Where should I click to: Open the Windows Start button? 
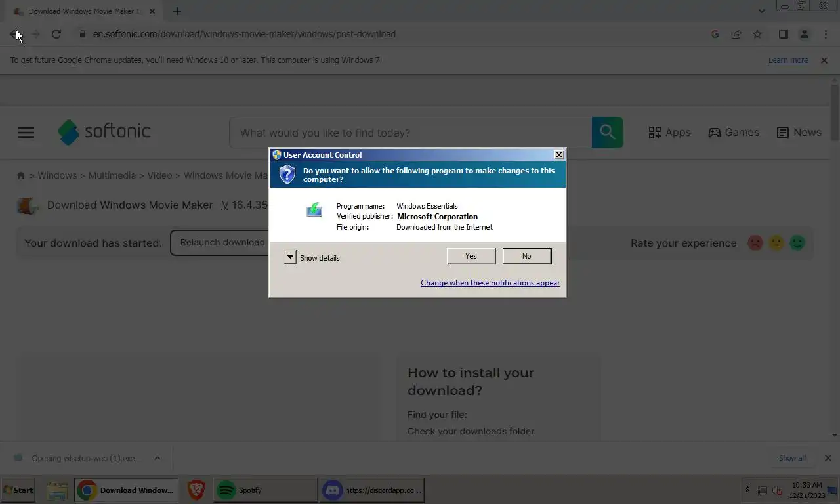(18, 490)
